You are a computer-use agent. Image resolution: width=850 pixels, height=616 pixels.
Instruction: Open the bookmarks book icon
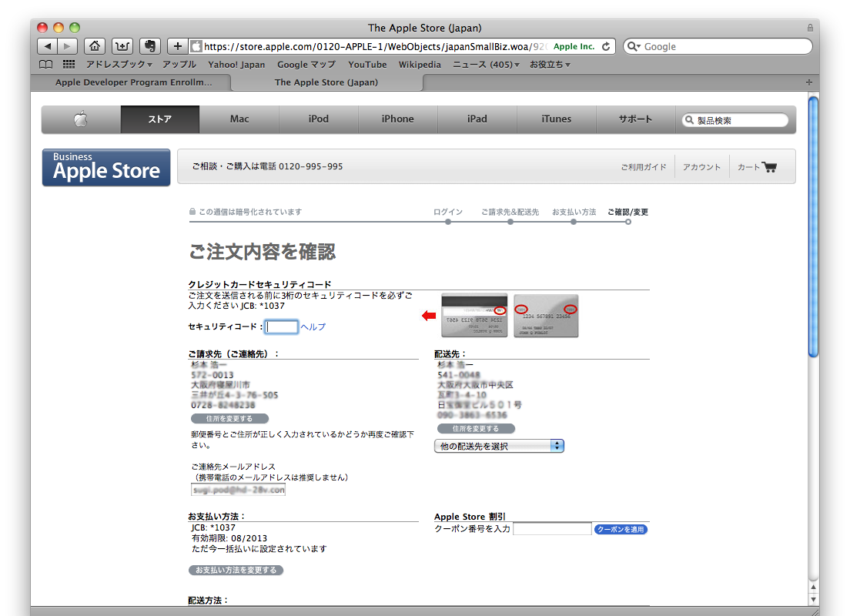point(46,65)
